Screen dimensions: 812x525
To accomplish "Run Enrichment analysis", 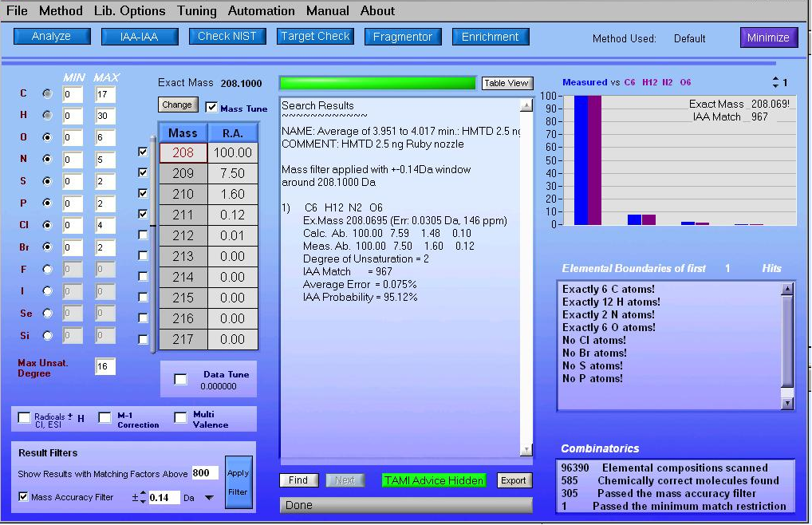I will [x=490, y=36].
